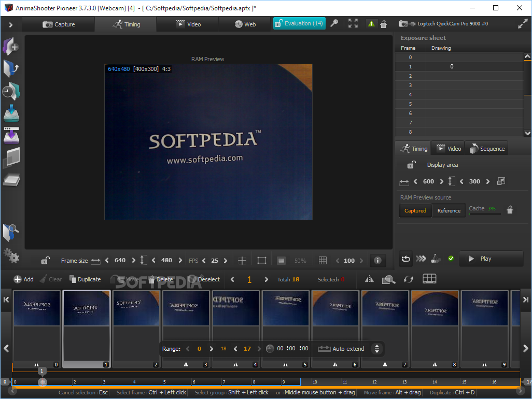Open the Web tab
Screen dimensions: 532x399
coord(245,24)
